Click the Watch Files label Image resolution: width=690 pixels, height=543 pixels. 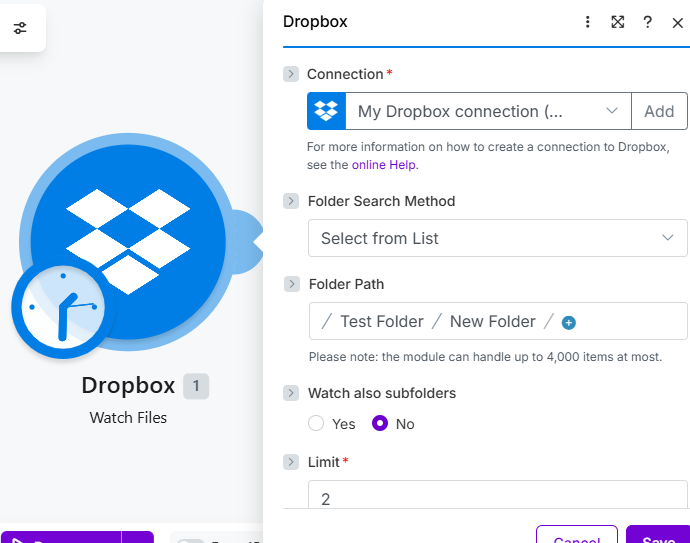[128, 417]
